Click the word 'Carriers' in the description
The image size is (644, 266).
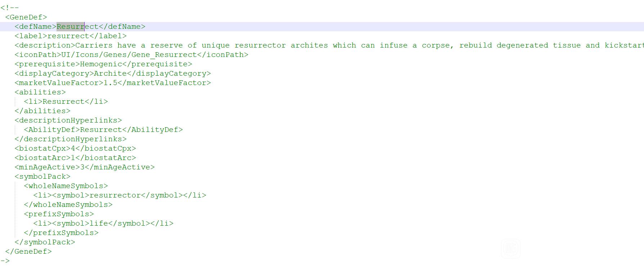click(94, 45)
